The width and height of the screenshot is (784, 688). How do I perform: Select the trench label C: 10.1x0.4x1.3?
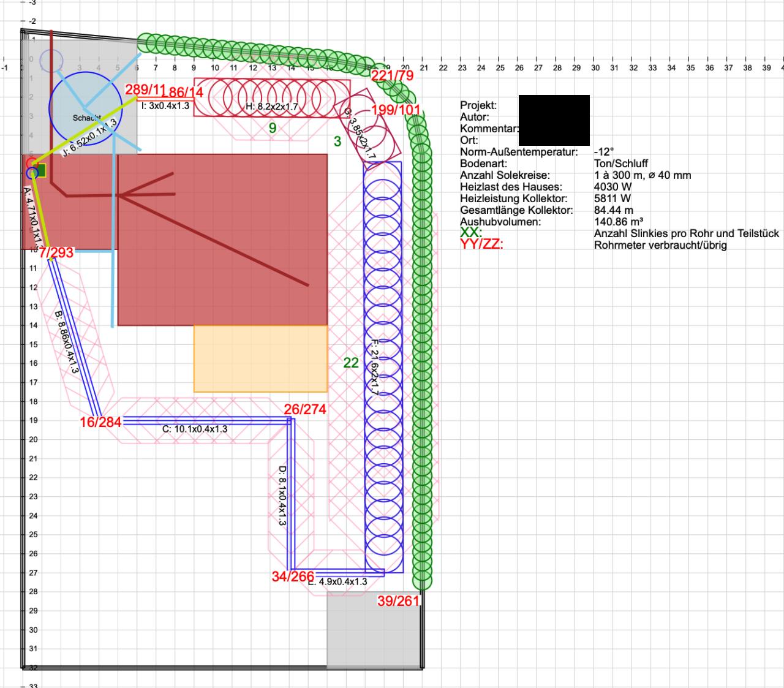tap(195, 429)
